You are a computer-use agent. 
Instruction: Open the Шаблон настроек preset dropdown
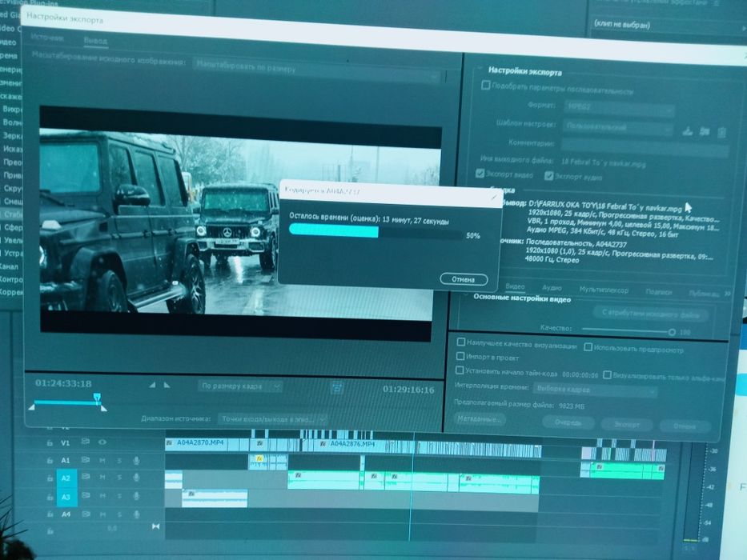[618, 128]
